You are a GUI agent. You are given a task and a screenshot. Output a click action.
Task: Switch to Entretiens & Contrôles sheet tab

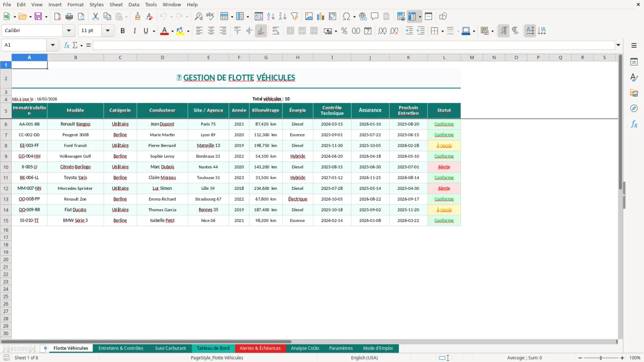121,349
